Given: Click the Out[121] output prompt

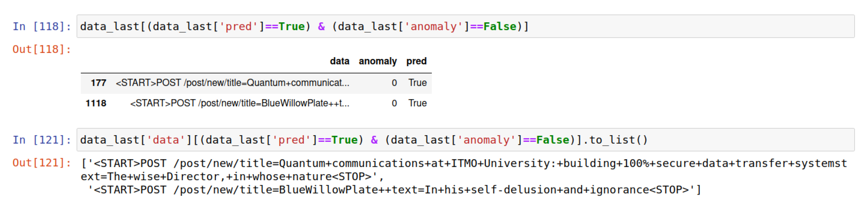Looking at the screenshot, I should click(x=42, y=163).
